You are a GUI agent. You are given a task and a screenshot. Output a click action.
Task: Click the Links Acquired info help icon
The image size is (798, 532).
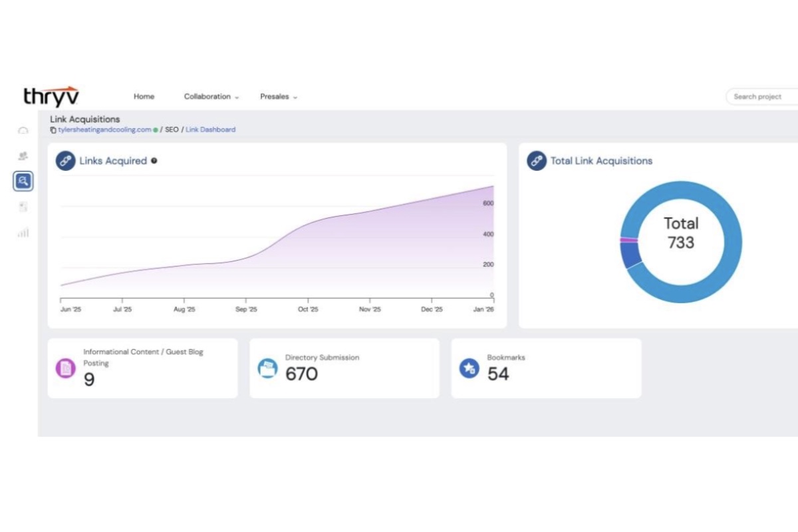(154, 160)
